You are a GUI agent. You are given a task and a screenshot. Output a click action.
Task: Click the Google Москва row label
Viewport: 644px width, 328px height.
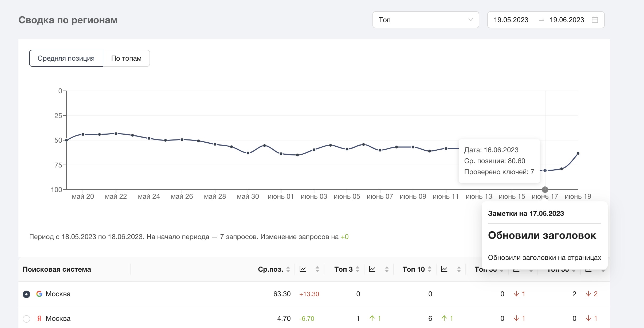coord(58,294)
